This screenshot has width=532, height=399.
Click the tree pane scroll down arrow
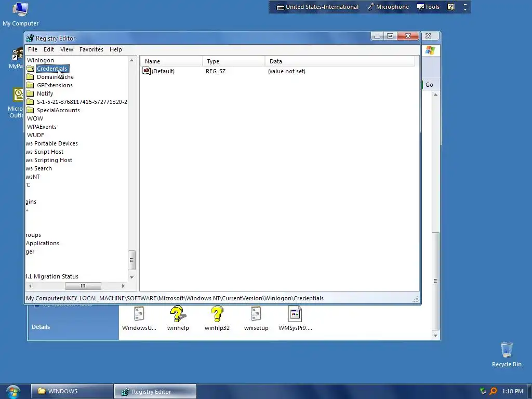coord(131,277)
